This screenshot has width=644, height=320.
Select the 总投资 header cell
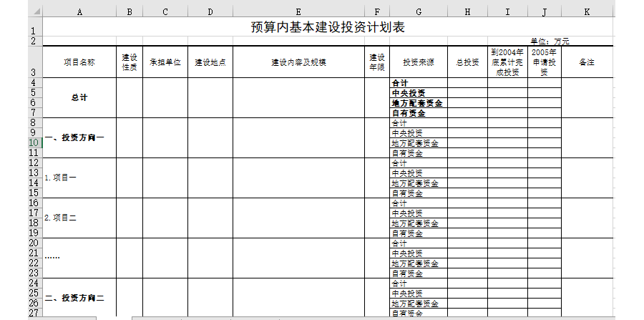pos(467,62)
